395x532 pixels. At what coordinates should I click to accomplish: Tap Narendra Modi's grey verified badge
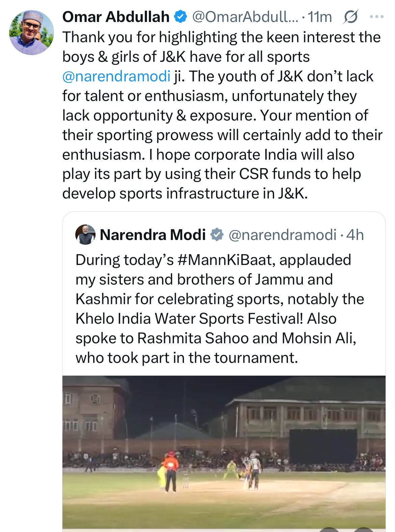tap(217, 235)
